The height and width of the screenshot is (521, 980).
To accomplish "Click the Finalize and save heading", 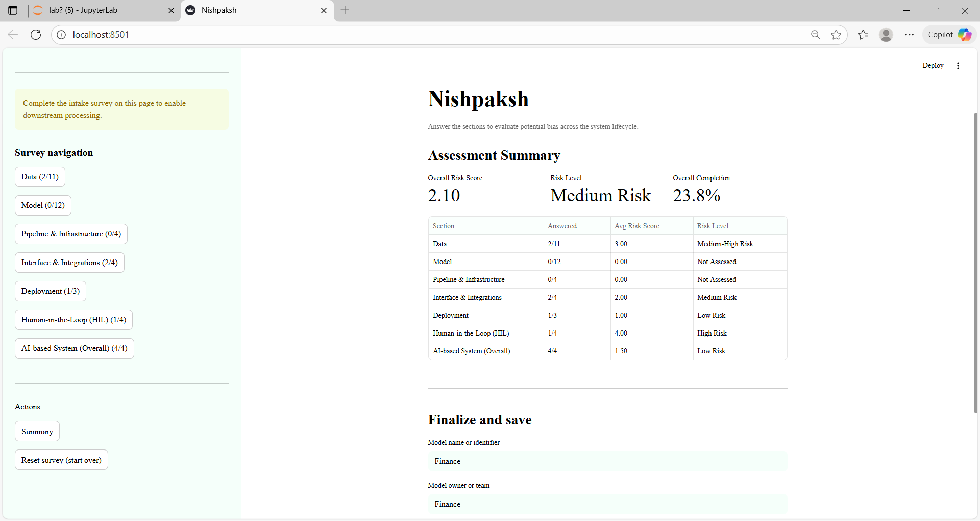I will (480, 420).
